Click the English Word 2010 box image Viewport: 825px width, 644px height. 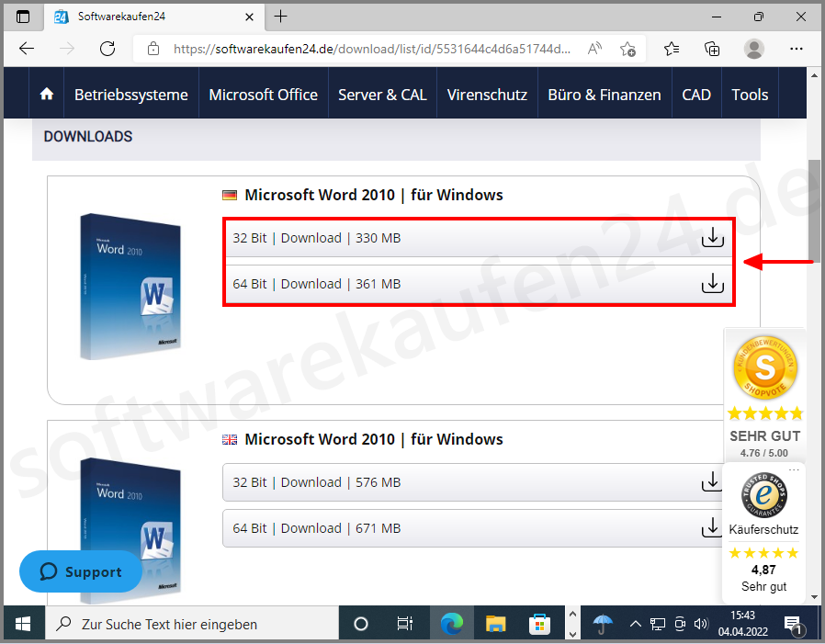tap(130, 530)
